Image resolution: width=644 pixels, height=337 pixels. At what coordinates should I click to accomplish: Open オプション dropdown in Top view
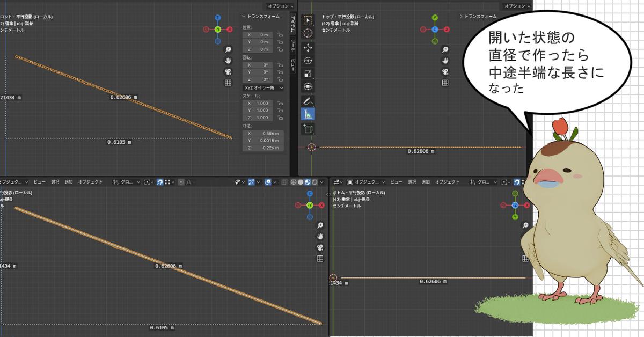(517, 5)
